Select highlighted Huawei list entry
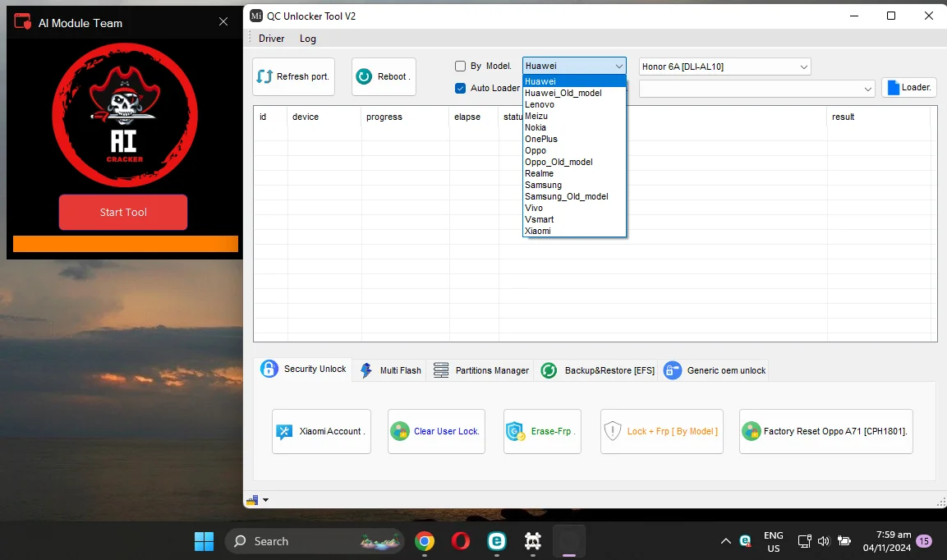This screenshot has width=947, height=560. 574,81
